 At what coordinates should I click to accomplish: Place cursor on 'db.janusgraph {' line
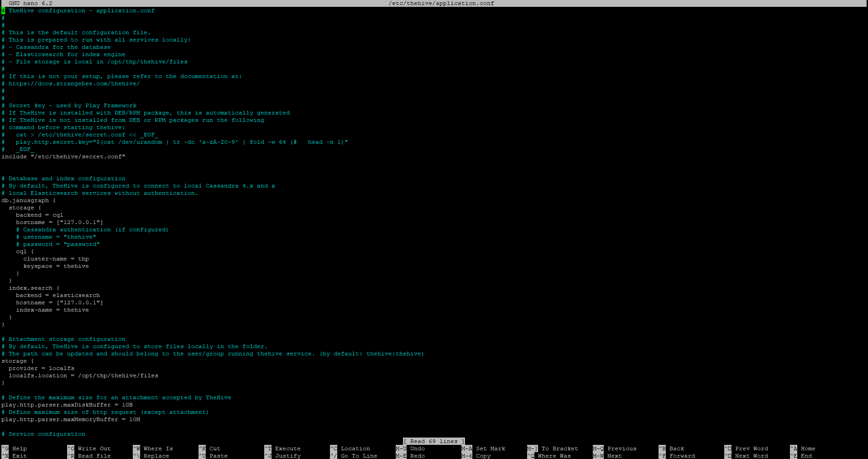coord(29,200)
